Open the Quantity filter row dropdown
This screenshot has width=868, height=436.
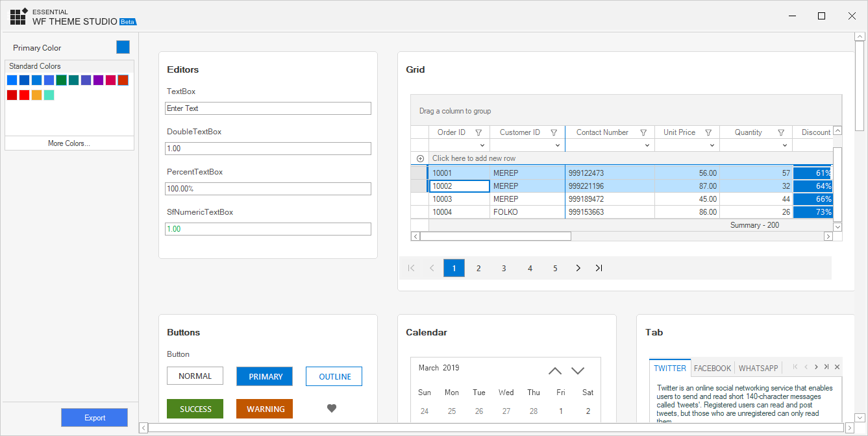pyautogui.click(x=784, y=145)
